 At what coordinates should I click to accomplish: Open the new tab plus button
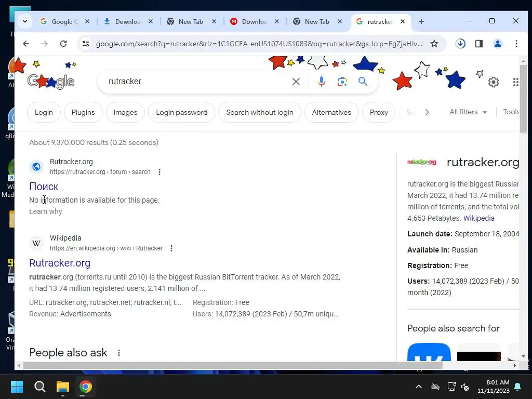tap(421, 21)
